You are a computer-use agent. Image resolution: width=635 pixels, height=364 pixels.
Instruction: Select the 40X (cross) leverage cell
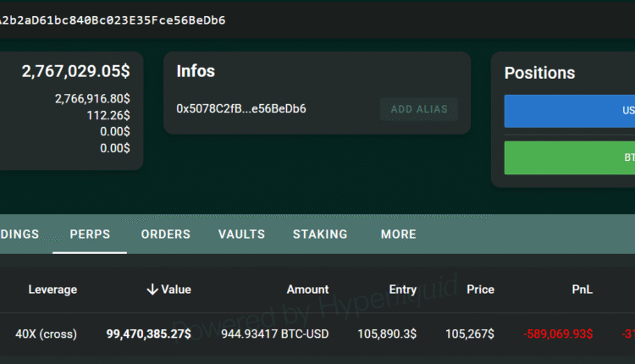click(46, 334)
